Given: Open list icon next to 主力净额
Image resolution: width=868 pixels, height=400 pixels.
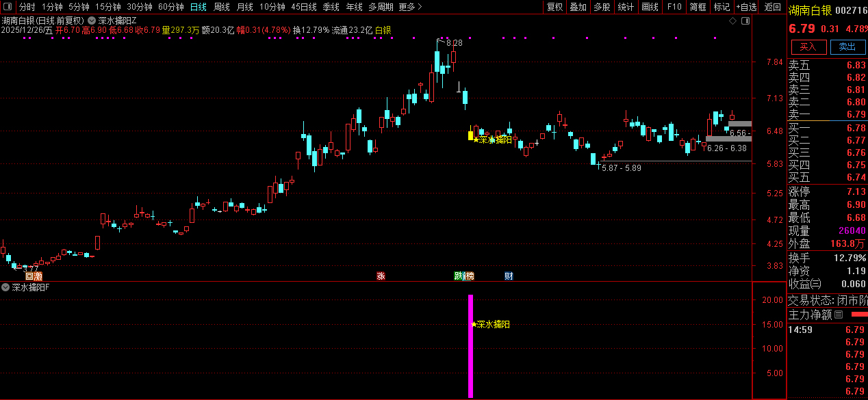Looking at the screenshot, I should pyautogui.click(x=839, y=315).
